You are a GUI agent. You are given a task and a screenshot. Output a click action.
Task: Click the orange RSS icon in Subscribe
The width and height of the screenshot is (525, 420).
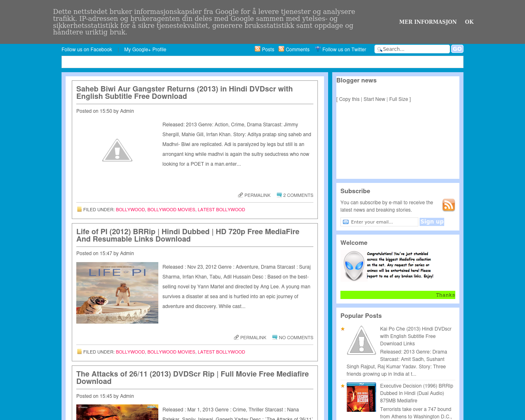pyautogui.click(x=449, y=205)
